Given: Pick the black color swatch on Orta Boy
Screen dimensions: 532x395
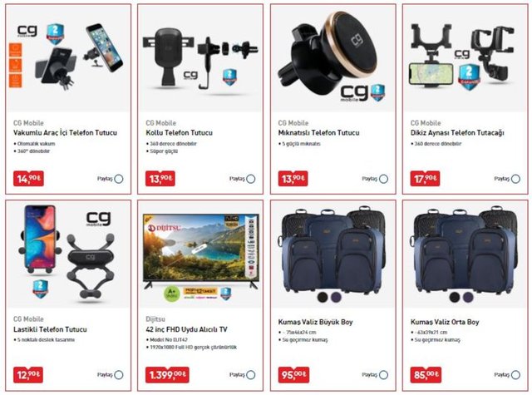Looking at the screenshot, I should pos(455,297).
